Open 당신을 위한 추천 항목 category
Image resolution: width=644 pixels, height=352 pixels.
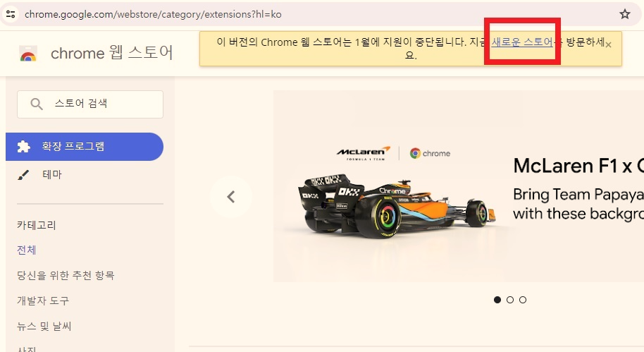pos(66,275)
